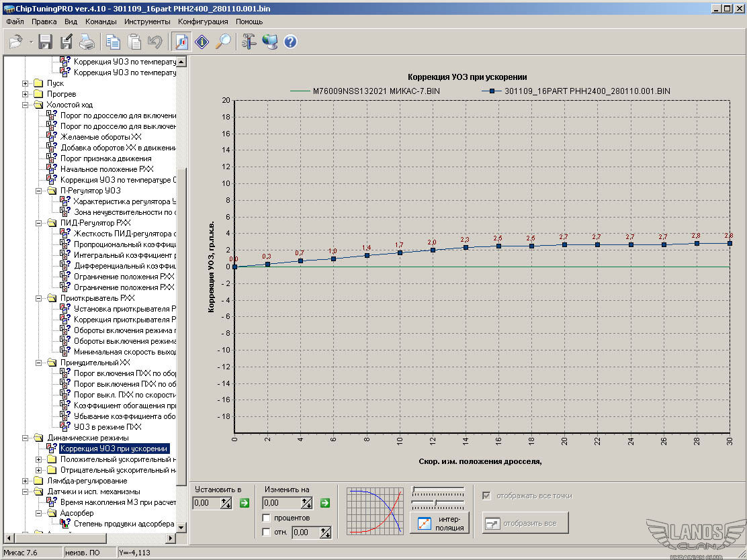Open the Правка menu

44,21
